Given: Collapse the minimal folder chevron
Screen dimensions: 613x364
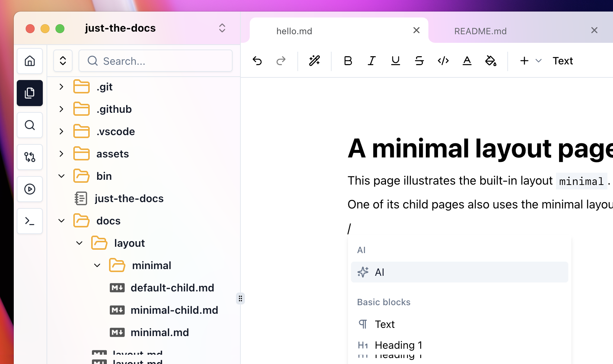Looking at the screenshot, I should point(97,265).
